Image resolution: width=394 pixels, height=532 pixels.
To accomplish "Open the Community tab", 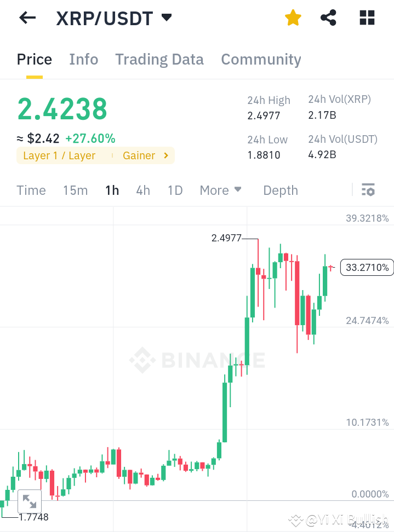I will pos(261,59).
